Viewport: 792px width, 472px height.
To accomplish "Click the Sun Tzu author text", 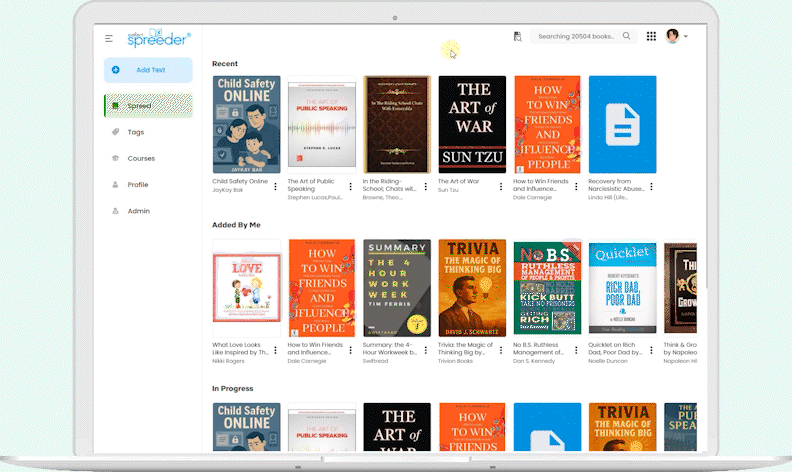I will (448, 190).
